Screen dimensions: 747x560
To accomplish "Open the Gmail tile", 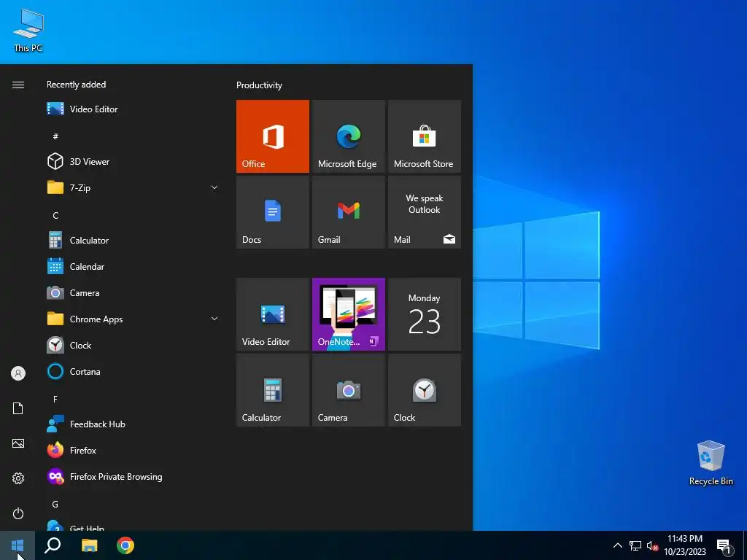I will [348, 212].
